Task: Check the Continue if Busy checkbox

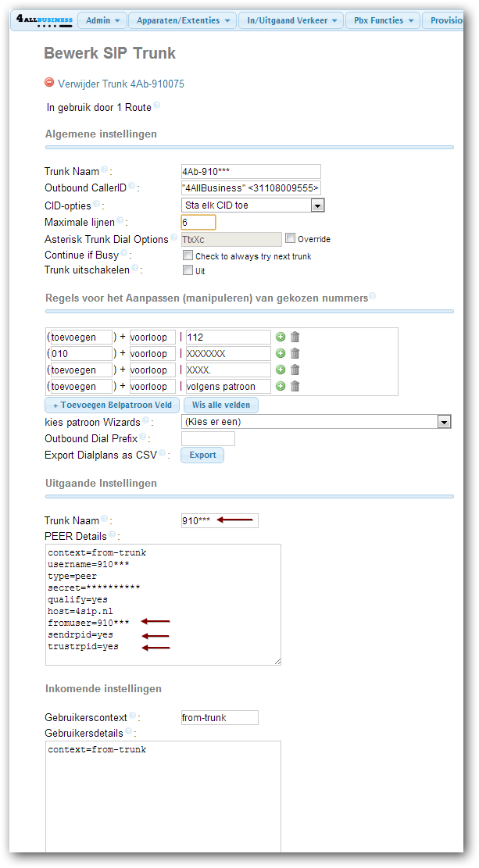Action: pyautogui.click(x=188, y=255)
